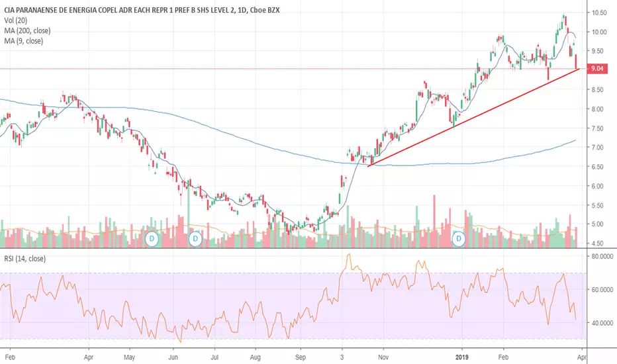Image resolution: width=617 pixels, height=364 pixels.
Task: Click the 5.50 price axis label
Action: tap(599, 205)
